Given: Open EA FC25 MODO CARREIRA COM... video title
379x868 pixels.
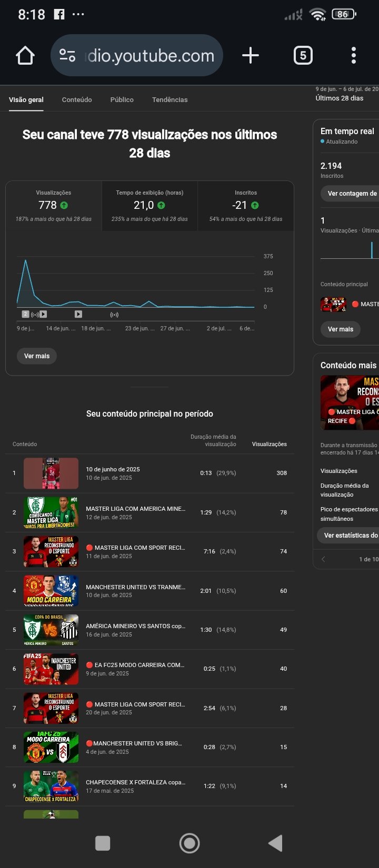Looking at the screenshot, I should (135, 665).
